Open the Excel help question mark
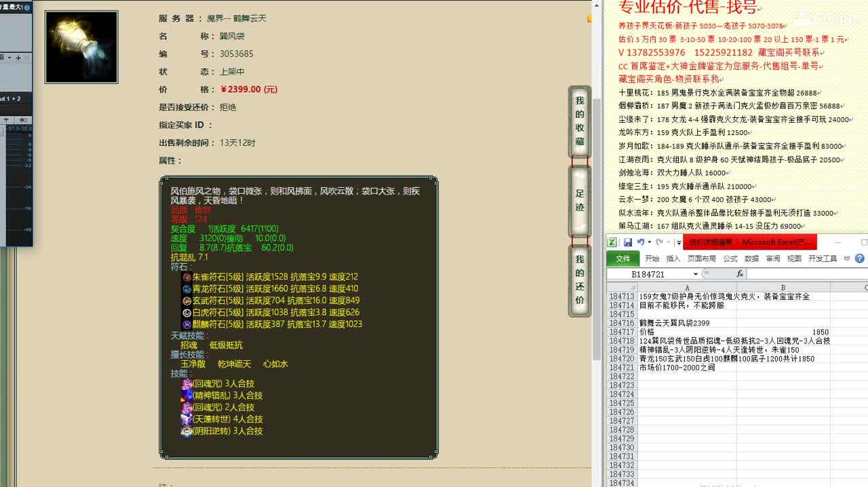The image size is (868, 487). point(860,258)
